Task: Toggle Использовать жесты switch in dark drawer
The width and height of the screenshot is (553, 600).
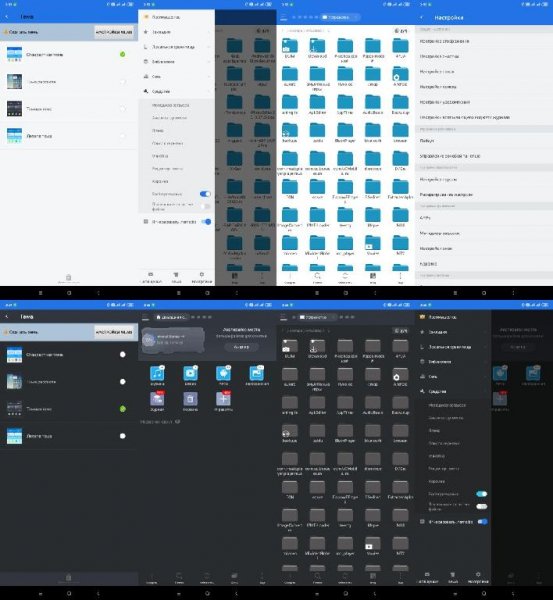Action: click(x=483, y=522)
